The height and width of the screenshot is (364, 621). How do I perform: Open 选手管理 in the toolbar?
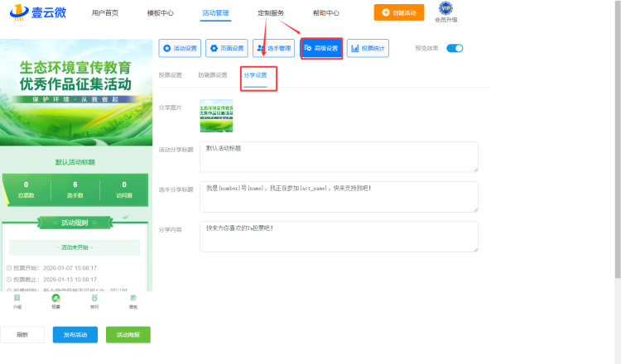click(273, 49)
